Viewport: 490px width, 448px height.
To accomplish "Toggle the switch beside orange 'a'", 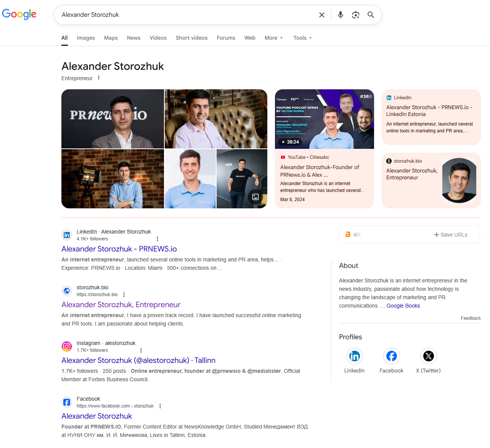I will (357, 235).
